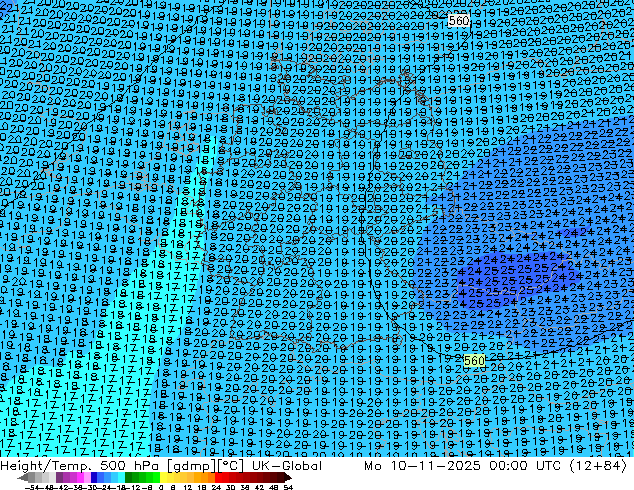
Task: Pick the bright magenta swatch near -36
Action: click(x=80, y=477)
